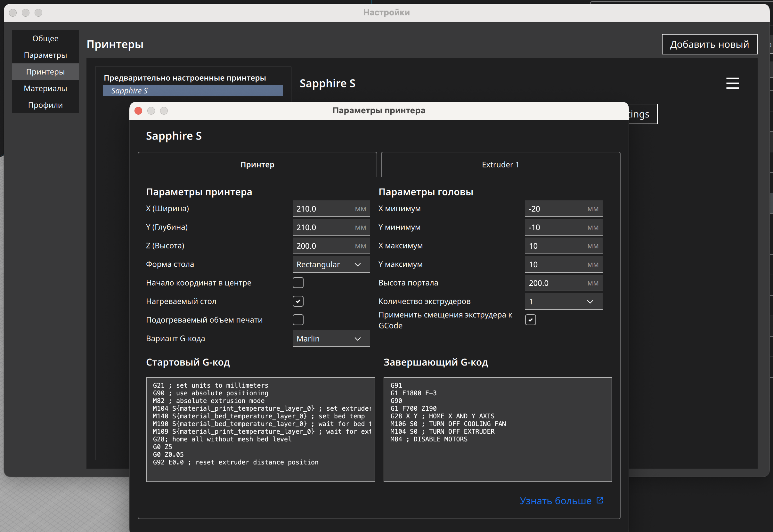The width and height of the screenshot is (773, 532).
Task: Open Количество экструдеров dropdown
Action: coord(563,301)
